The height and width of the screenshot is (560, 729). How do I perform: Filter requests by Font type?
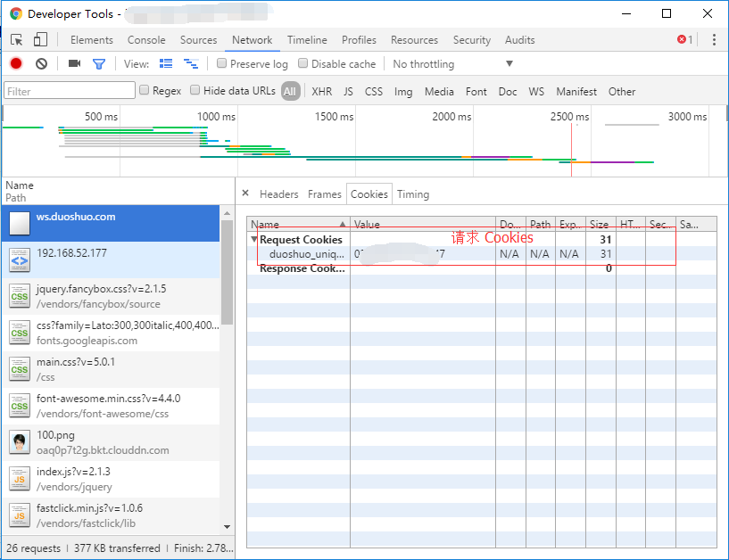[476, 92]
